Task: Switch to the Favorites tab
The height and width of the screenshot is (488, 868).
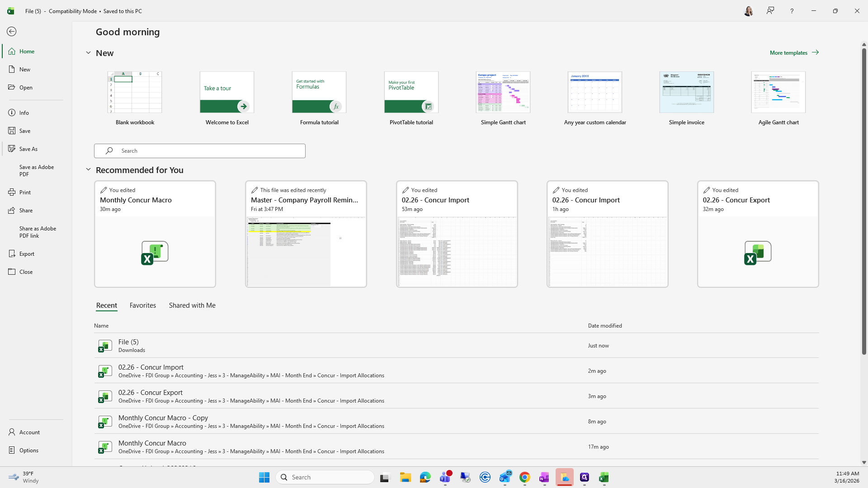Action: point(142,305)
